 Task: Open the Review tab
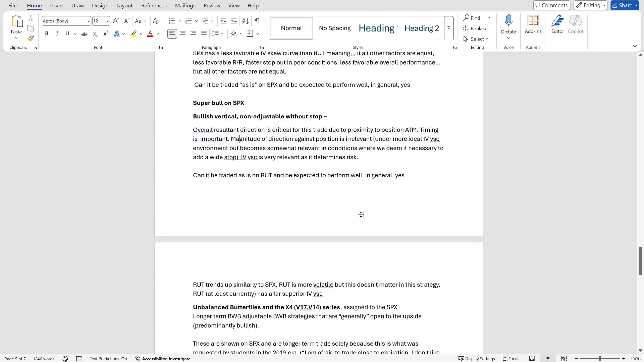212,6
